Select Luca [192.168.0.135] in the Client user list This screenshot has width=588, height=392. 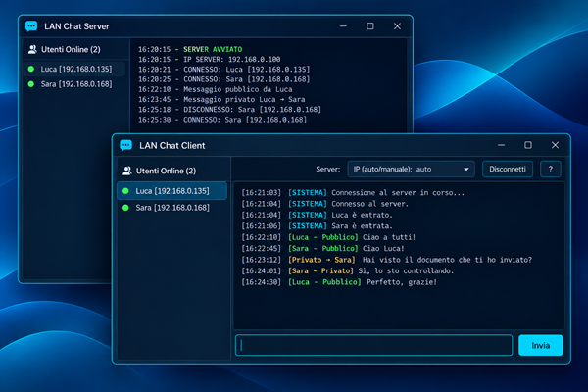pyautogui.click(x=172, y=191)
